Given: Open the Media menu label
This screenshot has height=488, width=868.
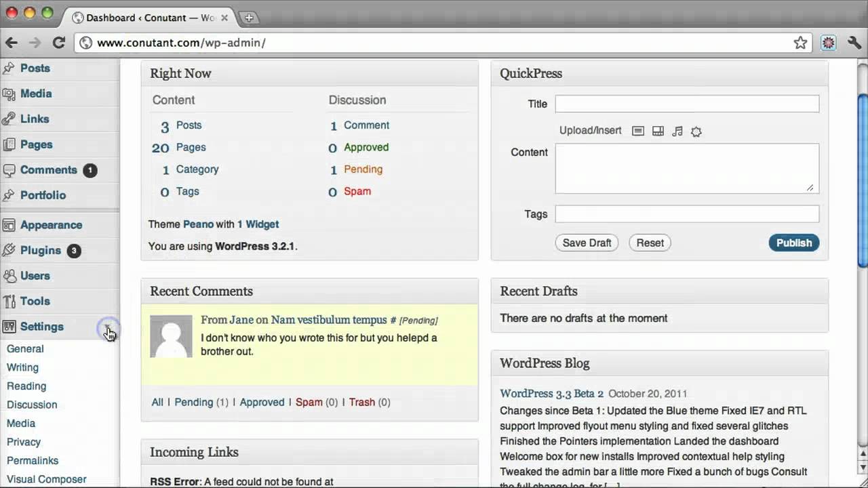Looking at the screenshot, I should pos(36,94).
